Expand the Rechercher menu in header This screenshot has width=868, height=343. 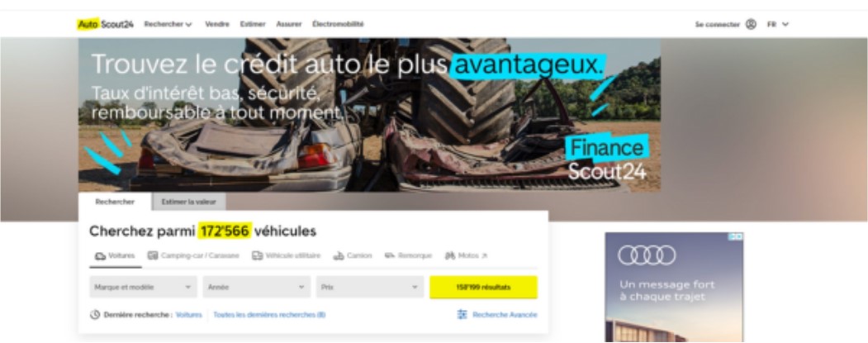pos(168,24)
